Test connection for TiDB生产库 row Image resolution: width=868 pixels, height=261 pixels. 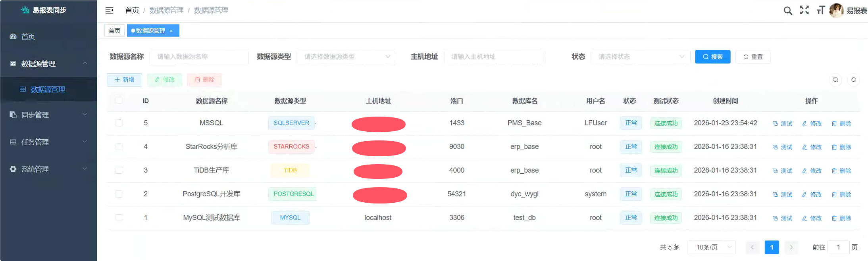pos(782,171)
